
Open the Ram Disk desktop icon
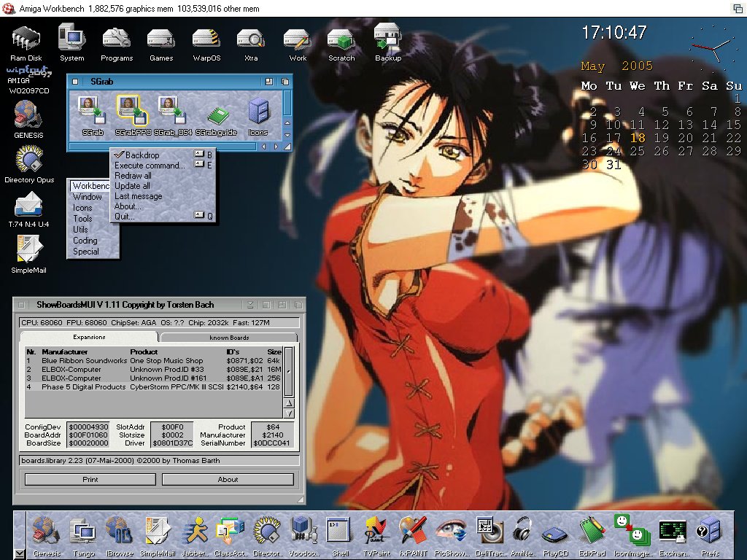point(26,43)
